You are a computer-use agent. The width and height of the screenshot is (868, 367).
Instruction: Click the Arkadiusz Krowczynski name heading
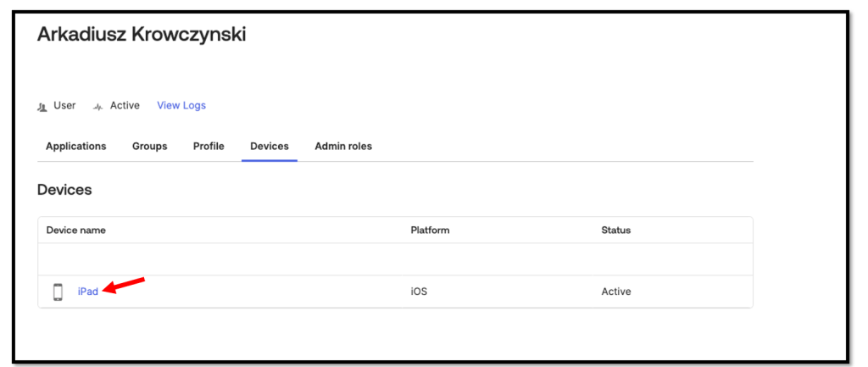[142, 35]
